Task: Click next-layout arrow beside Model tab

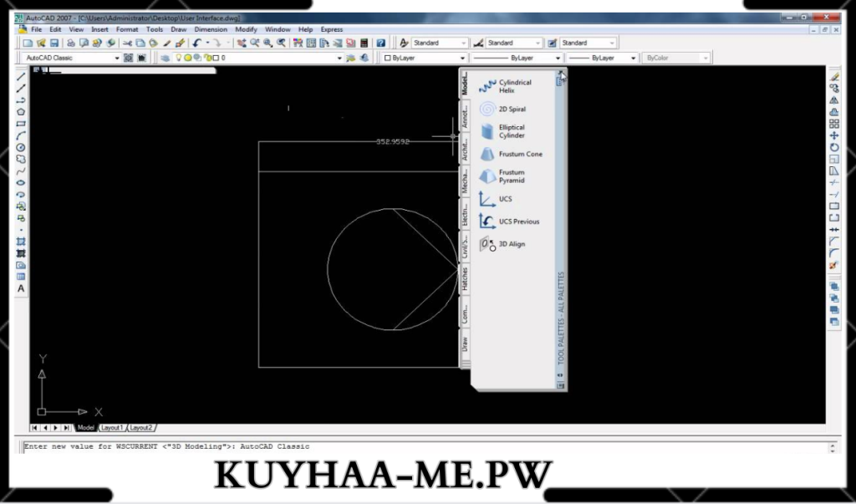Action: pyautogui.click(x=55, y=428)
